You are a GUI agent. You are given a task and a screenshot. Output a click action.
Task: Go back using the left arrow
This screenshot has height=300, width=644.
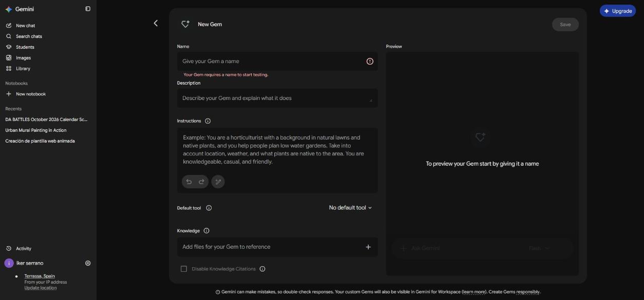(x=156, y=23)
